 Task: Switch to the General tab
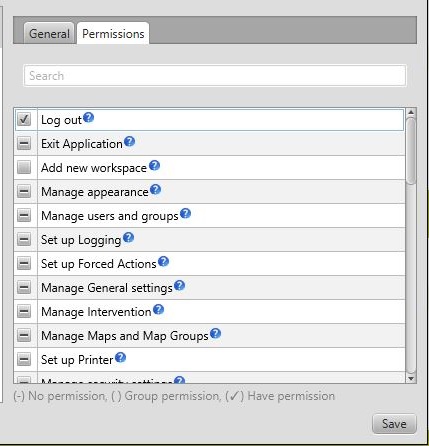(x=49, y=33)
